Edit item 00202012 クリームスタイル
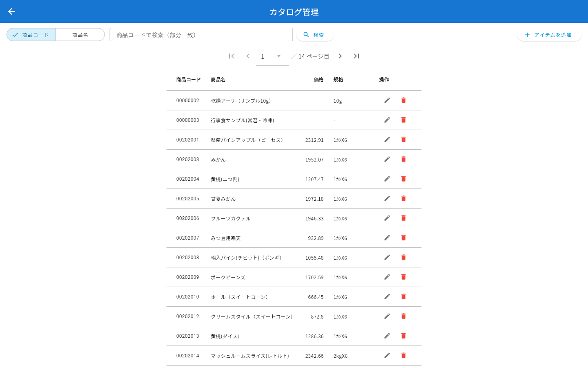The image size is (588, 368). click(x=387, y=316)
